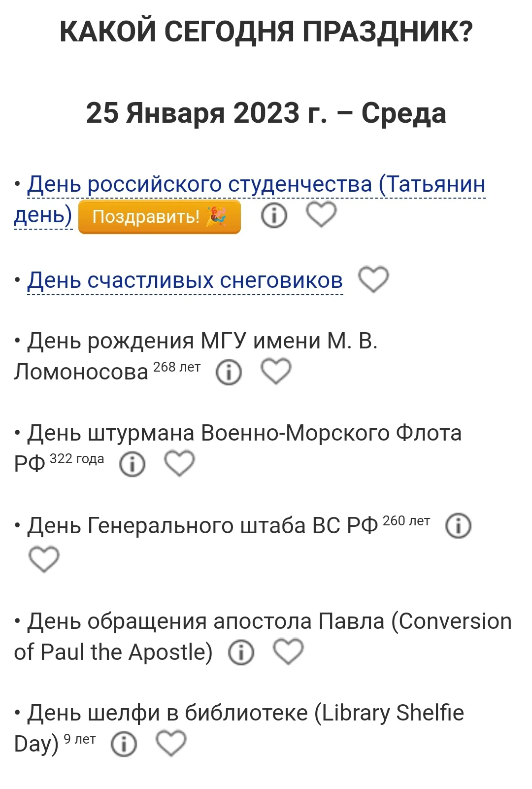Heart the День рождения МГУ holiday

[276, 371]
